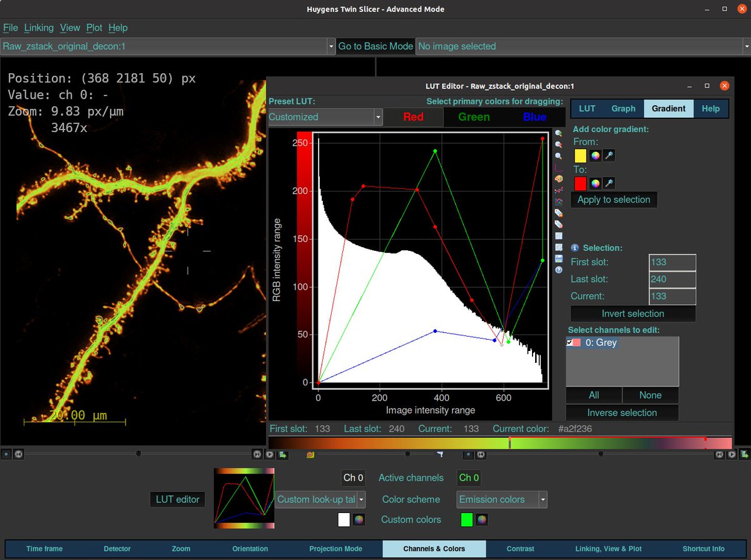Open color wheel picker for From color
The width and height of the screenshot is (751, 560).
pyautogui.click(x=595, y=156)
